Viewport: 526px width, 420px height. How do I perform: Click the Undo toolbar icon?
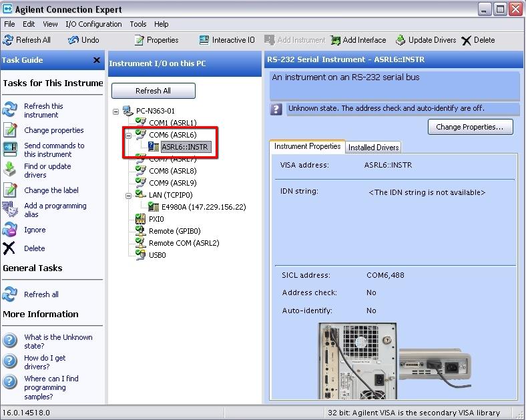73,40
